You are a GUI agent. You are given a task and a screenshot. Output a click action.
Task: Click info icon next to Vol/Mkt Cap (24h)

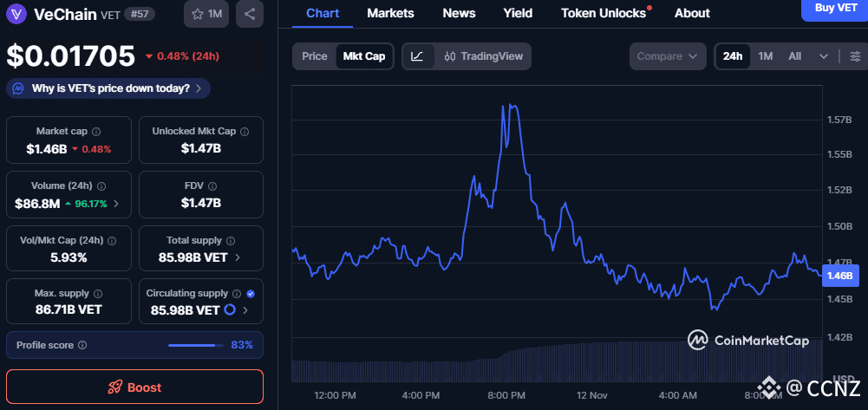pyautogui.click(x=112, y=241)
